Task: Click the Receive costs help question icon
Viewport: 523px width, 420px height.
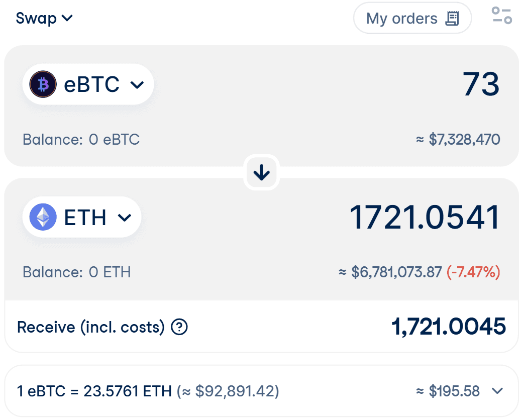Action: click(179, 328)
